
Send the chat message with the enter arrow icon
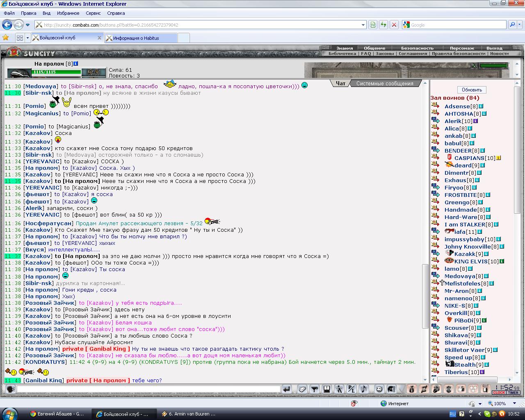287,389
